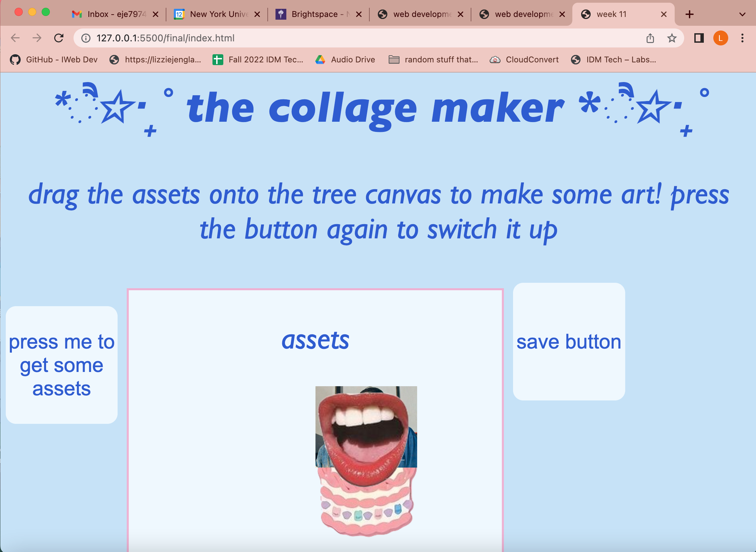This screenshot has height=552, width=756.
Task: Expand the tab search chevron
Action: 742,14
